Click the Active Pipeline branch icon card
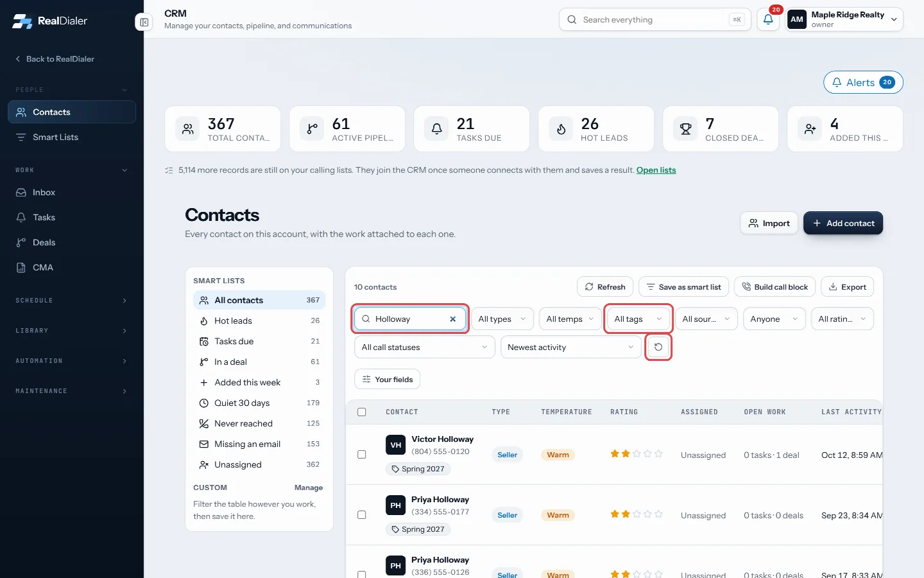Screen dimensions: 924x578 (347, 129)
